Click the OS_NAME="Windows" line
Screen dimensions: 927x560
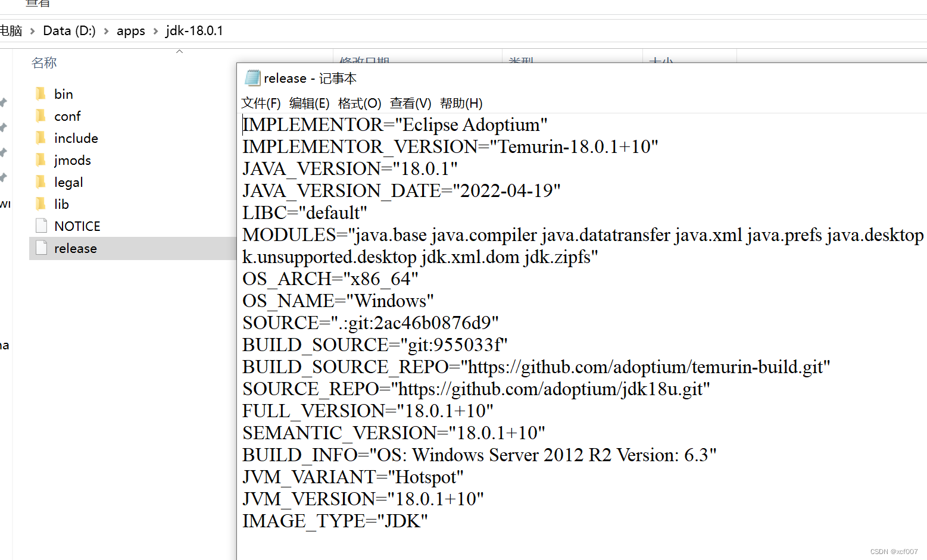[338, 301]
